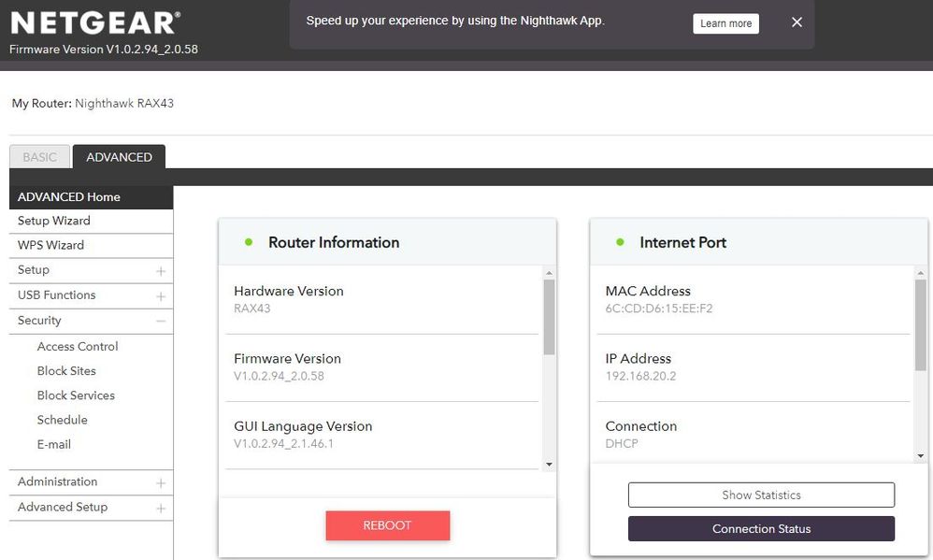Expand the Setup menu plus icon
The height and width of the screenshot is (560, 933).
pyautogui.click(x=161, y=271)
